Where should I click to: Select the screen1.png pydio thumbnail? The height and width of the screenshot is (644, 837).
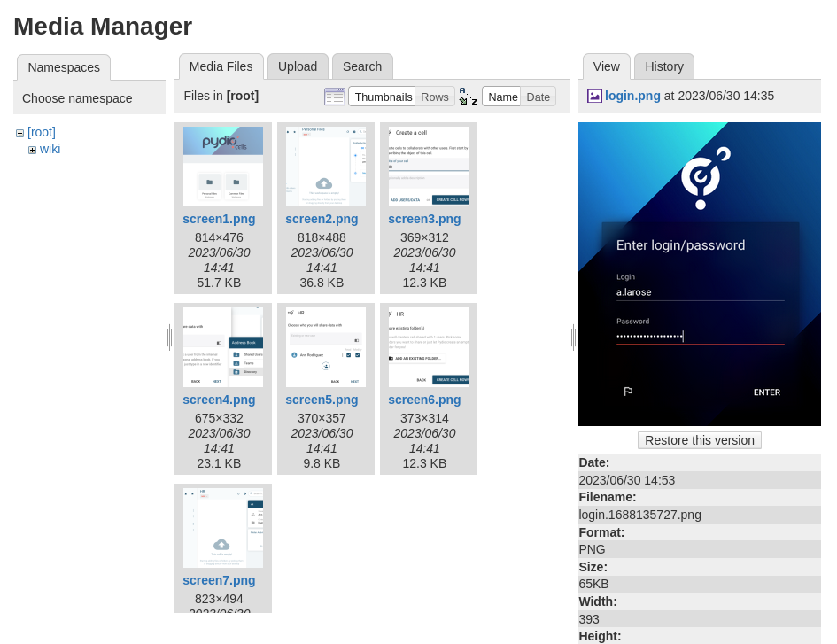[223, 167]
